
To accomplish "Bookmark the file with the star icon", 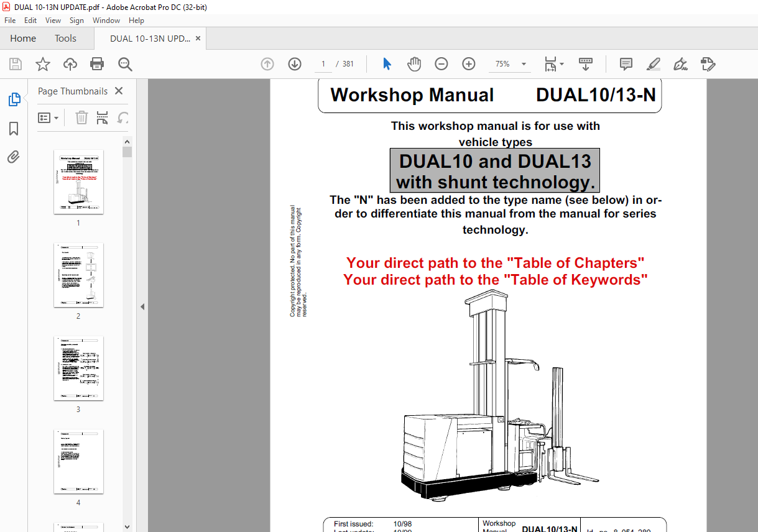I will coord(42,64).
